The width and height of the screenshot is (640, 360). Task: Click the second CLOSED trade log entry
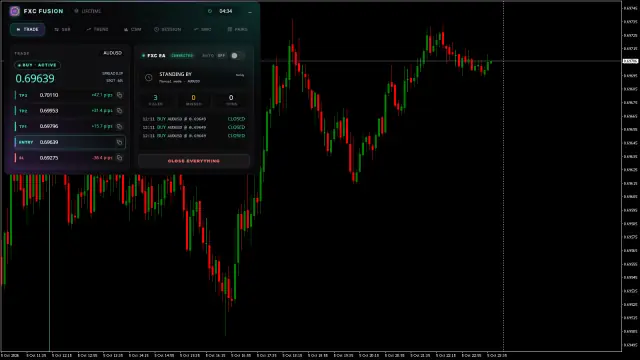click(x=194, y=127)
